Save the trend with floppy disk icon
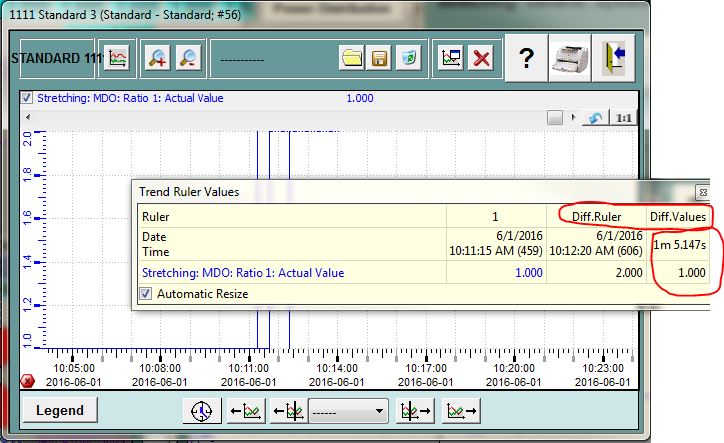 [x=379, y=58]
